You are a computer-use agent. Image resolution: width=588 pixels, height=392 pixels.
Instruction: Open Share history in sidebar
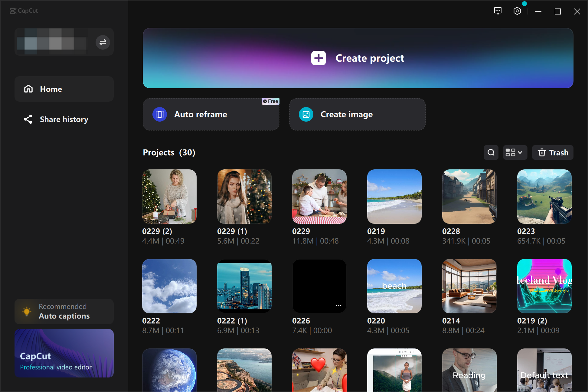click(64, 119)
